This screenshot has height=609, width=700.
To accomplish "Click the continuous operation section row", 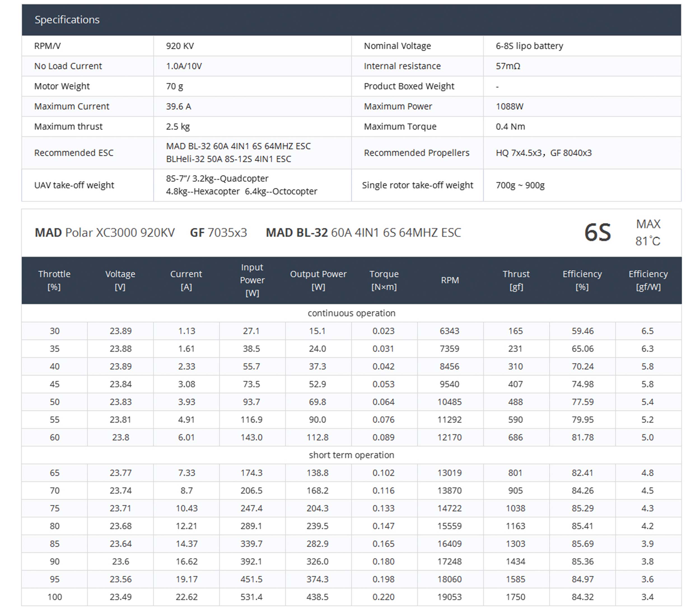I will point(351,313).
